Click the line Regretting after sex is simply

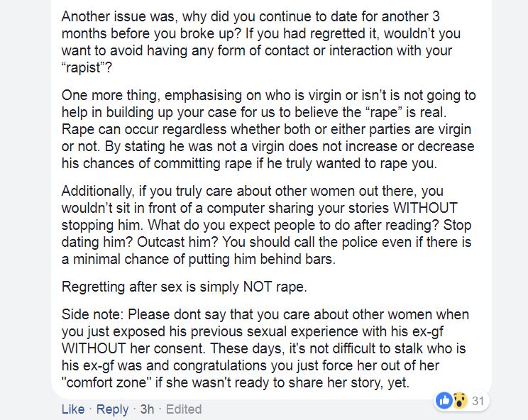(185, 287)
